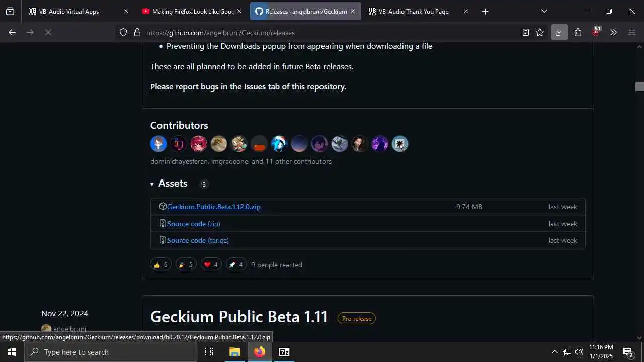Image resolution: width=644 pixels, height=362 pixels.
Task: Show more toolbar tools via chevron overflow
Action: 613,32
